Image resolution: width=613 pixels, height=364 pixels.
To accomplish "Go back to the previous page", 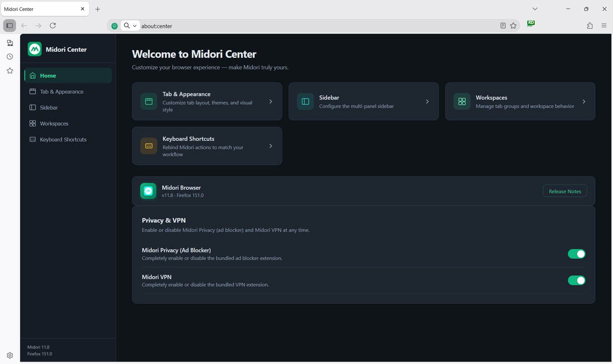I will tap(24, 25).
